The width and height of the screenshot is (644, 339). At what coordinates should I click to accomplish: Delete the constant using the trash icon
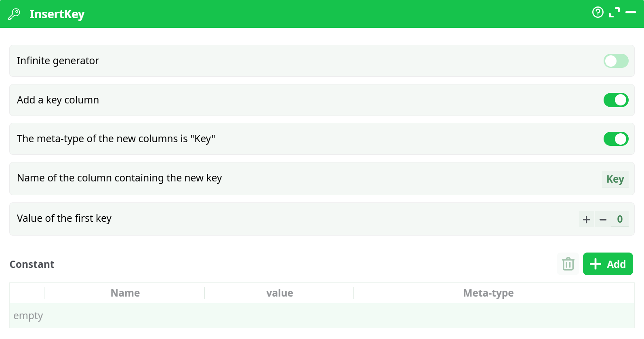[x=568, y=264]
